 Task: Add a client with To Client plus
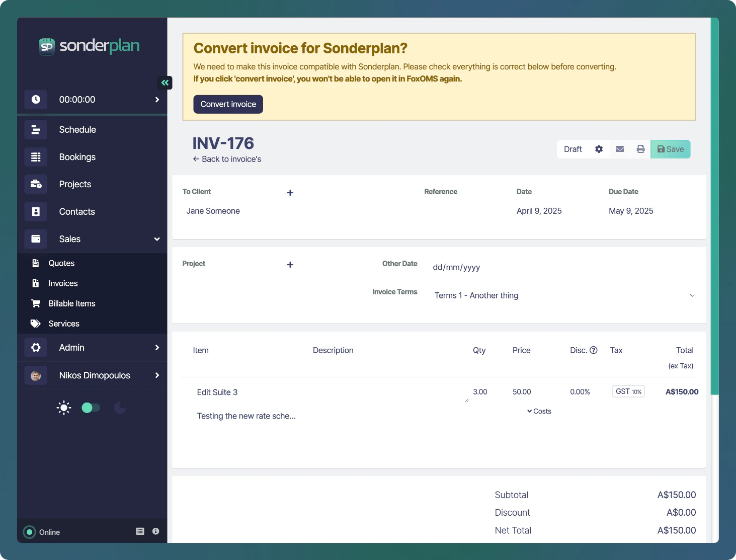[x=290, y=193]
